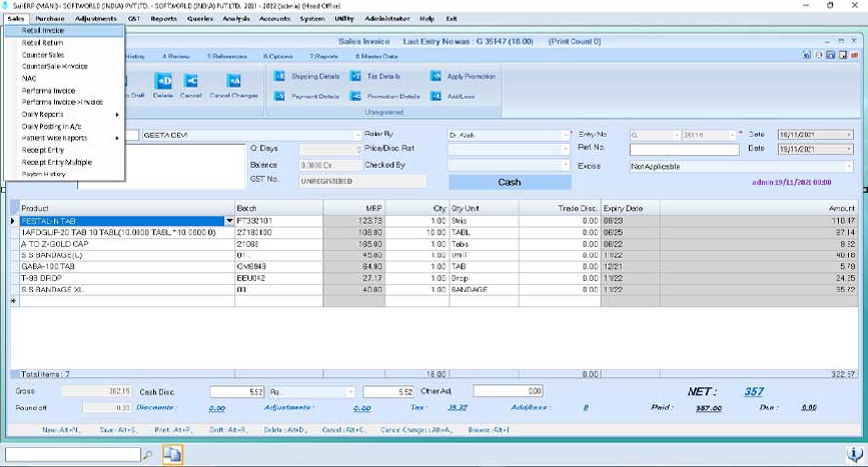Expand the Refer By doctor dropdown
Image resolution: width=868 pixels, height=467 pixels.
tap(565, 135)
